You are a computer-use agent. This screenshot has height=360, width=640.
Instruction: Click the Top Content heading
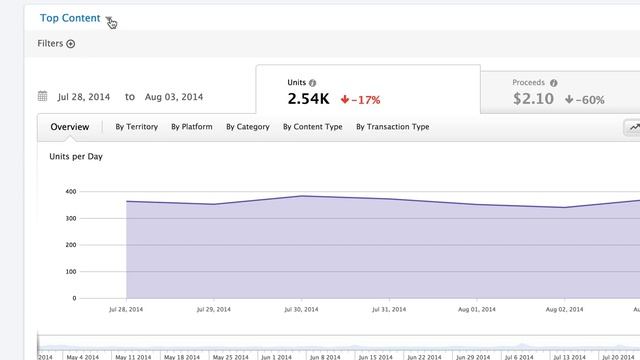(70, 18)
